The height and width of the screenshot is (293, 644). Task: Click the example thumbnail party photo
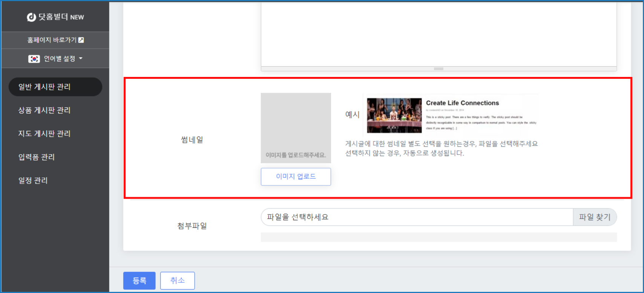[x=394, y=115]
